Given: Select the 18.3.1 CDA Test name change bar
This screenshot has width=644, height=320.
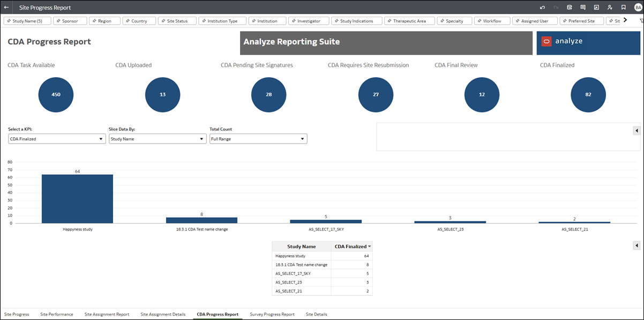Looking at the screenshot, I should coord(201,220).
